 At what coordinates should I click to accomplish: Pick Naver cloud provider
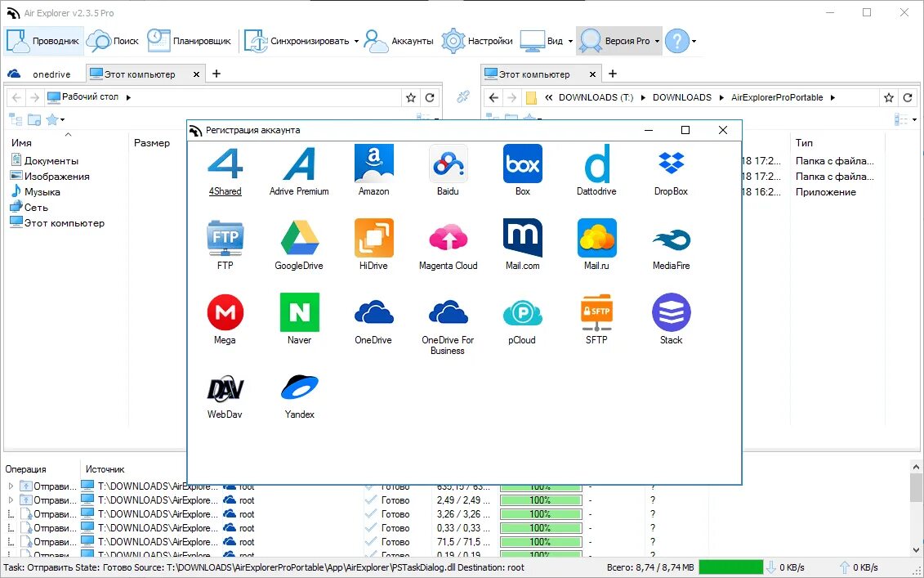pos(299,319)
